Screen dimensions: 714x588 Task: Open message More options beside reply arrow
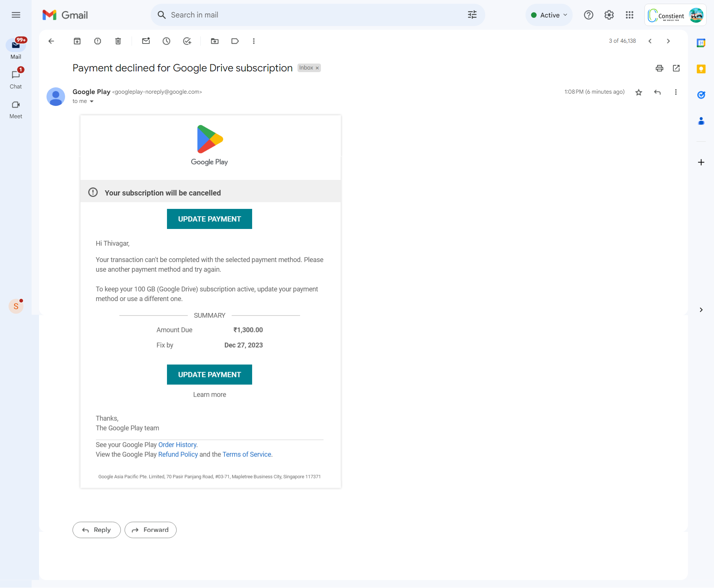coord(676,92)
